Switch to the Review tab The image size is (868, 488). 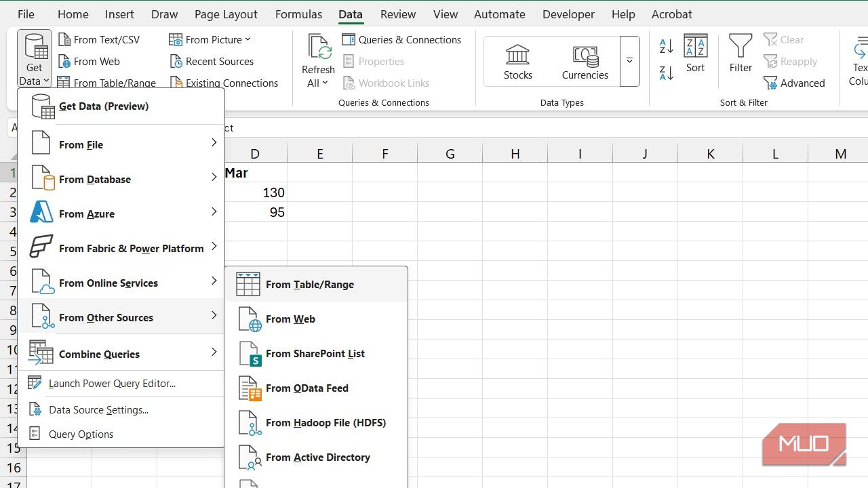398,14
